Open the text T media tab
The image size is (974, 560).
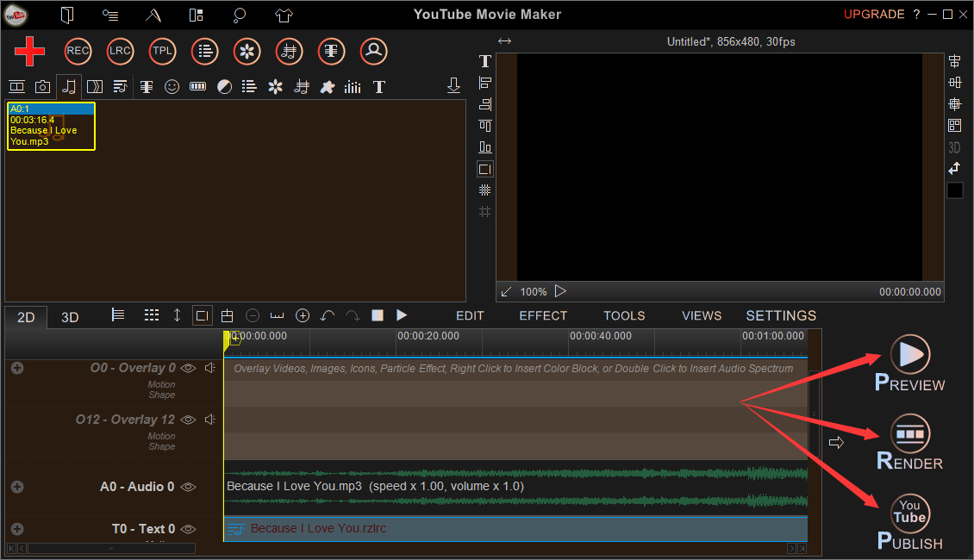pos(379,87)
